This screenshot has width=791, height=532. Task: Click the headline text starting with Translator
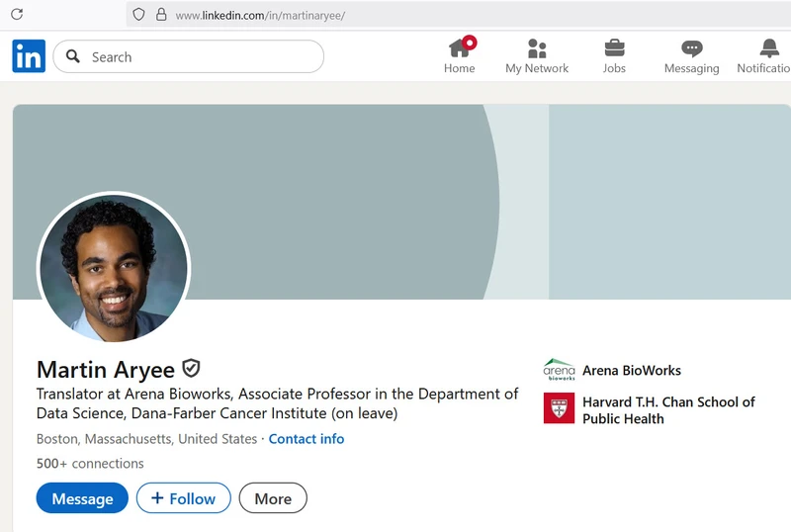coord(277,403)
